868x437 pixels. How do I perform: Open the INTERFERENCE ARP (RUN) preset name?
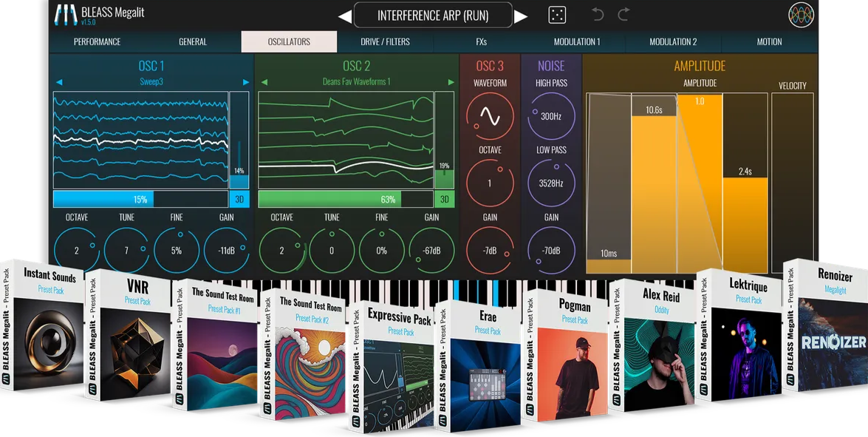click(x=432, y=16)
